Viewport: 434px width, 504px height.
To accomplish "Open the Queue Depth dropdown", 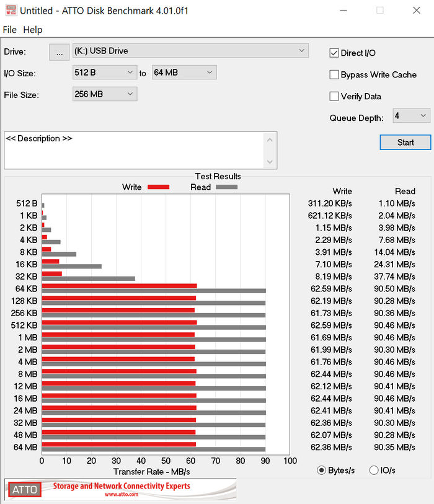I will 411,116.
